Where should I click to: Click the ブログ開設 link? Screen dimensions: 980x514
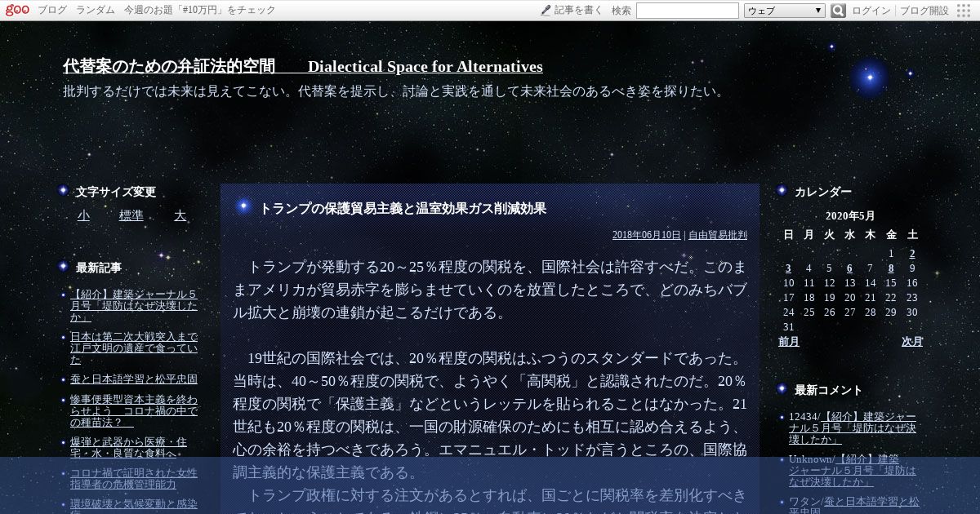(x=924, y=11)
